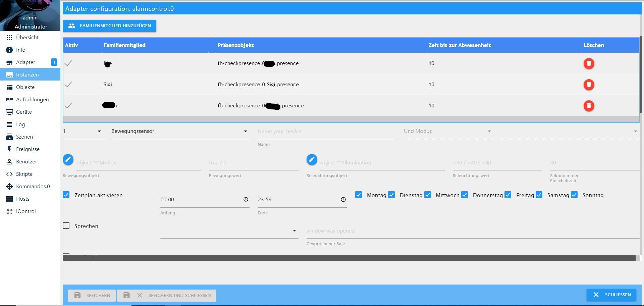Open the Bewegungssensor device type dropdown
The width and height of the screenshot is (644, 306).
(180, 132)
